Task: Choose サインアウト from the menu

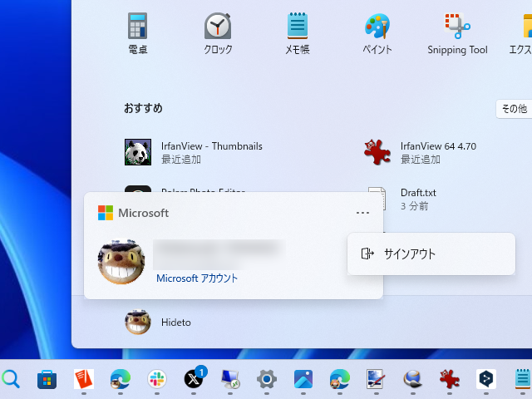Action: point(431,254)
